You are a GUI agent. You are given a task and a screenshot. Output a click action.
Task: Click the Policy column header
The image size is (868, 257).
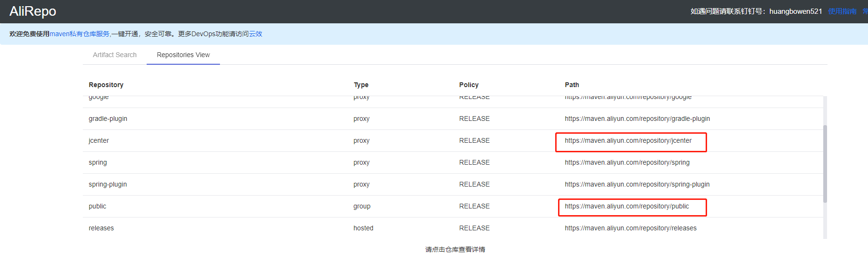click(469, 85)
